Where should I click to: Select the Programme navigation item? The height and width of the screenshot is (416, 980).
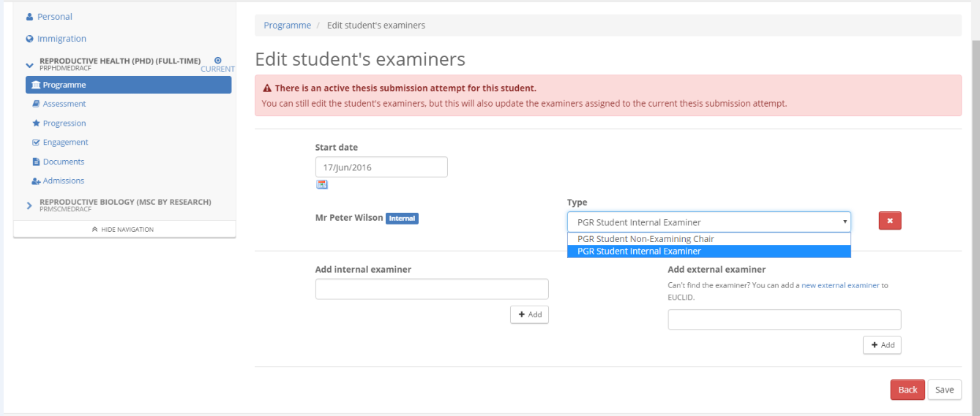128,85
